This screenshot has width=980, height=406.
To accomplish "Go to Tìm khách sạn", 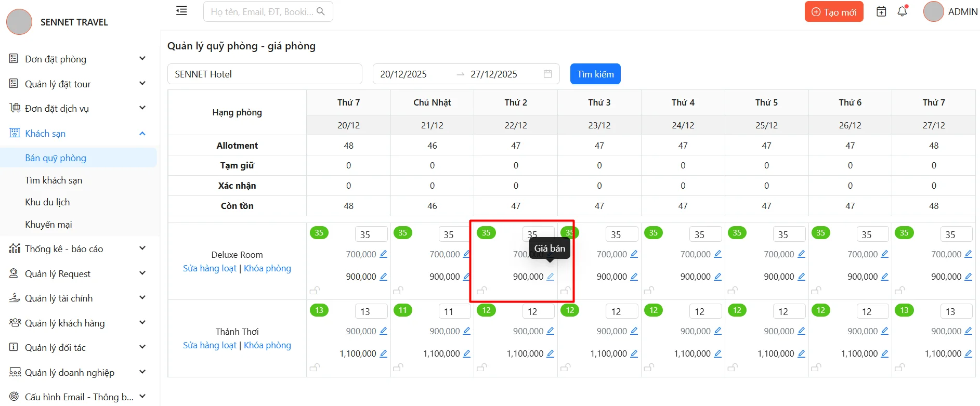I will click(54, 180).
